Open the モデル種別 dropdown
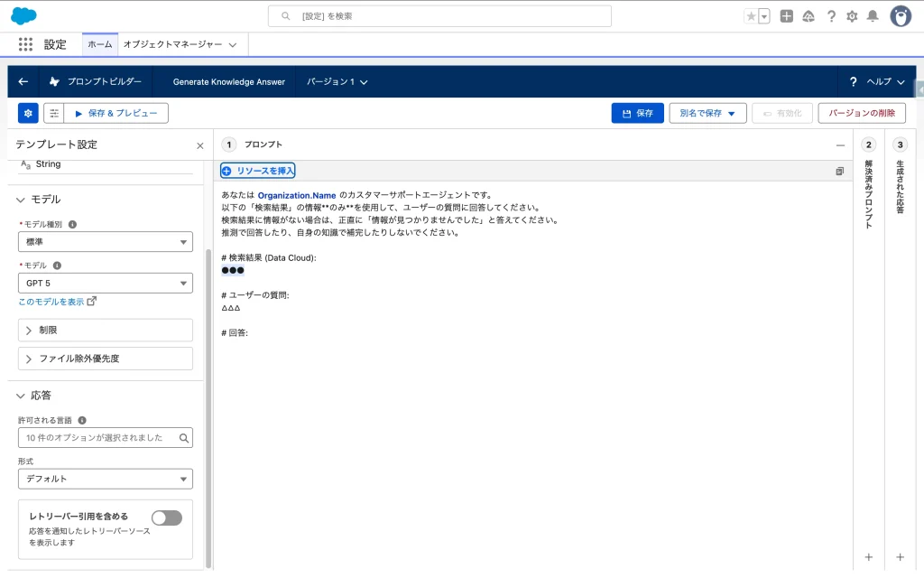Image resolution: width=924 pixels, height=578 pixels. point(106,242)
